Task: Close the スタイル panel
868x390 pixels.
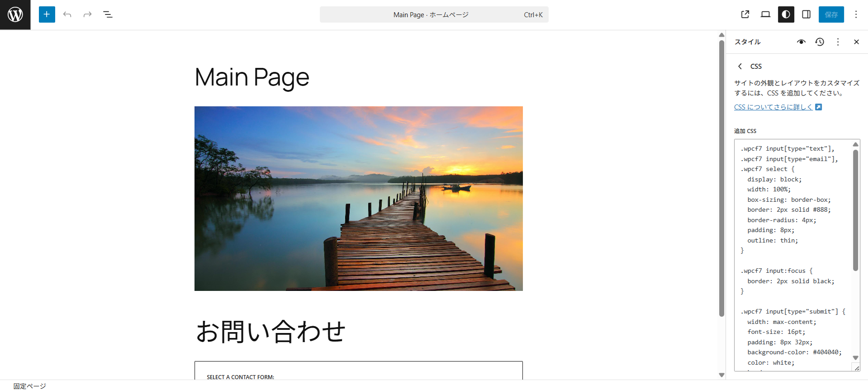Action: pos(856,42)
